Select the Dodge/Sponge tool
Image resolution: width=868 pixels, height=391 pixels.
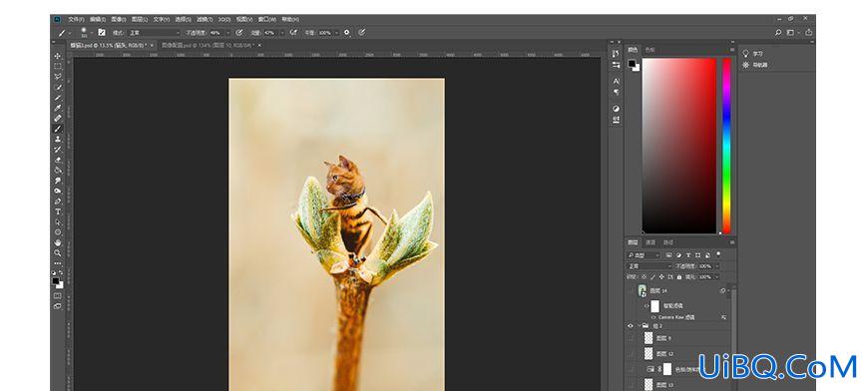click(x=58, y=191)
